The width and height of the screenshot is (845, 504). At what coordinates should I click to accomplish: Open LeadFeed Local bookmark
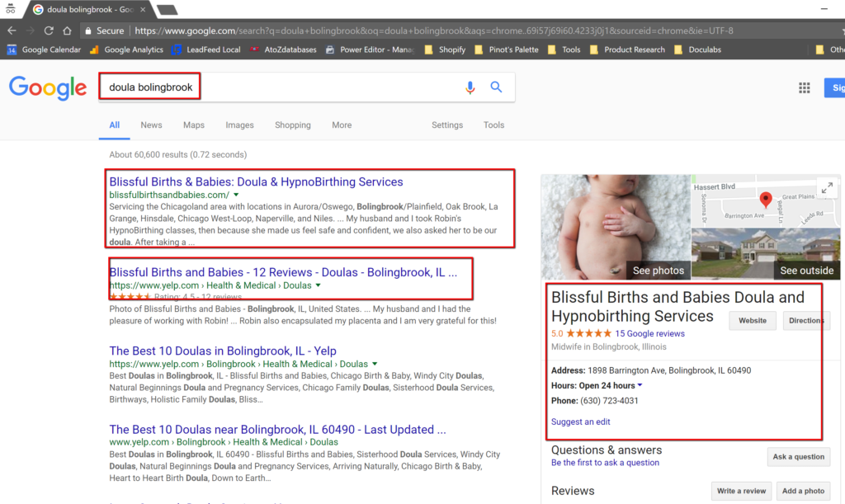pos(206,49)
